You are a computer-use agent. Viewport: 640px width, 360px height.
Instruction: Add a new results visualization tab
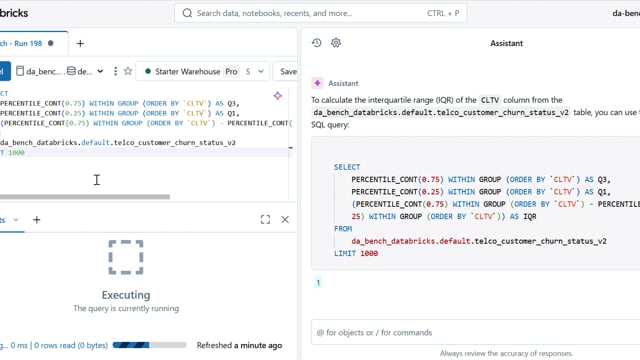click(x=37, y=220)
